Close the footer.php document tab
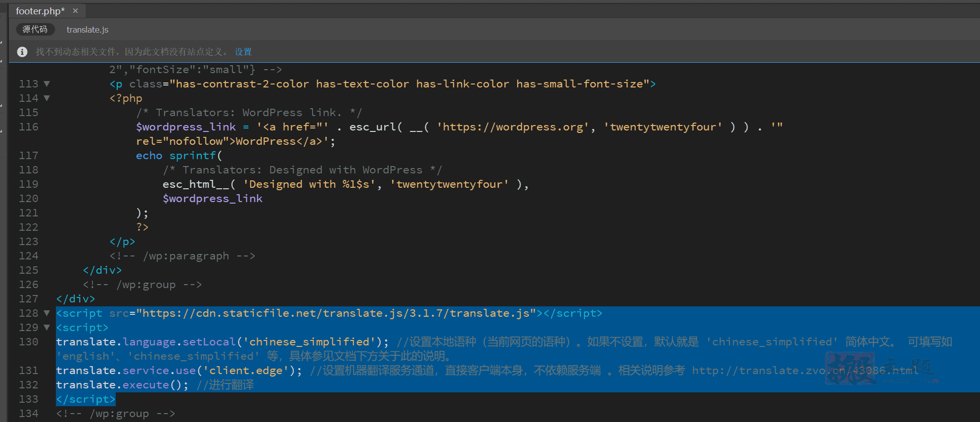980x422 pixels. [x=75, y=11]
